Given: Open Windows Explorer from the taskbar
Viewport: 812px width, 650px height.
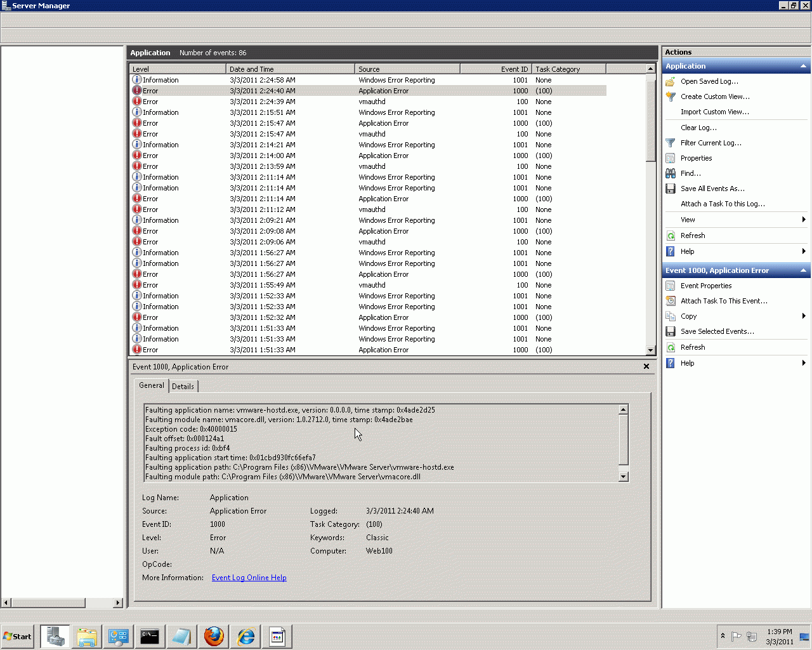Looking at the screenshot, I should coord(87,636).
